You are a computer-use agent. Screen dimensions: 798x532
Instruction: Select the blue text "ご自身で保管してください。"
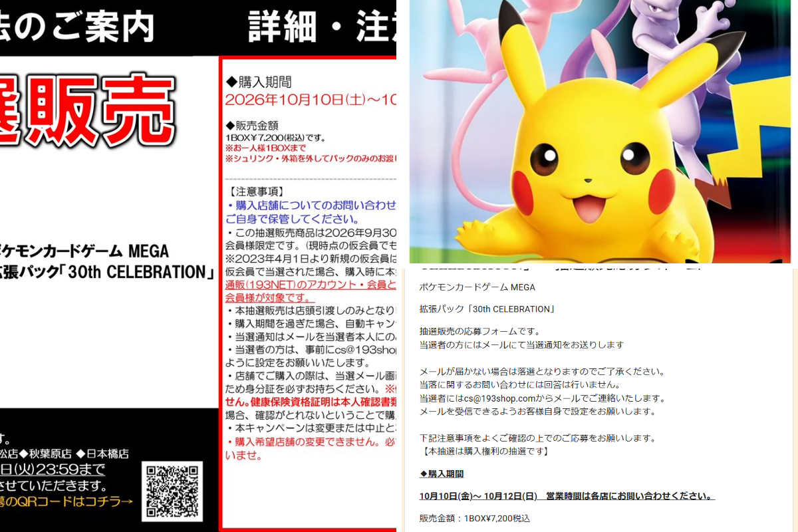pos(293,219)
